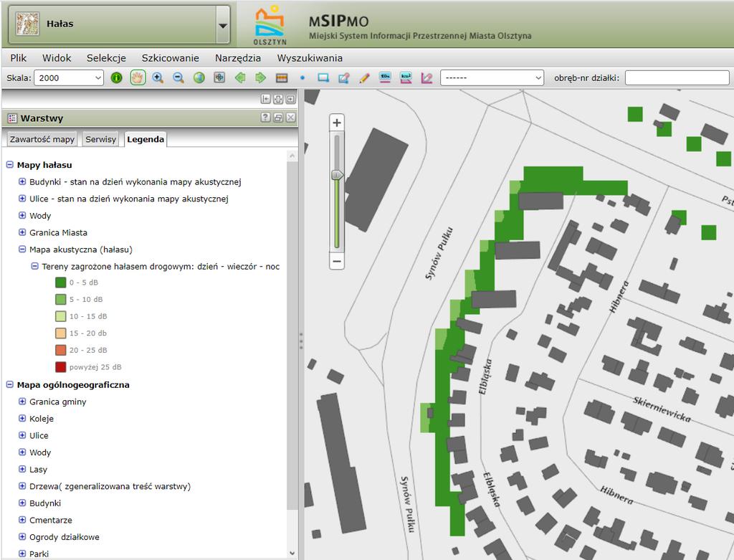Collapse the Mapy hałasu group
734x560 pixels.
point(9,165)
